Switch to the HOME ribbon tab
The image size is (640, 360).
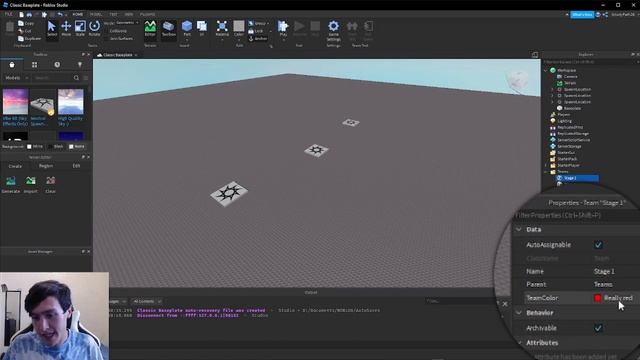pos(78,14)
